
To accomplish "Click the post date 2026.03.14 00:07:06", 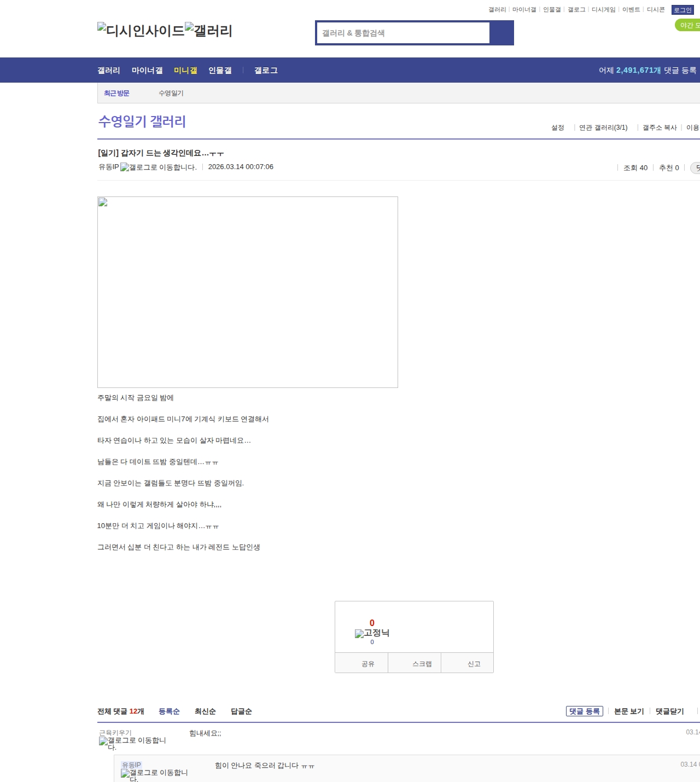I will point(241,167).
